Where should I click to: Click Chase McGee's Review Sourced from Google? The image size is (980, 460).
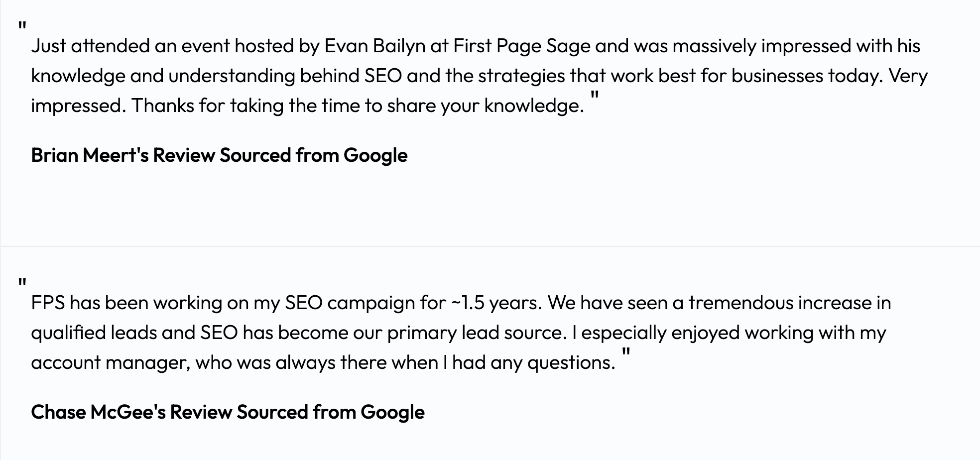coord(228,412)
